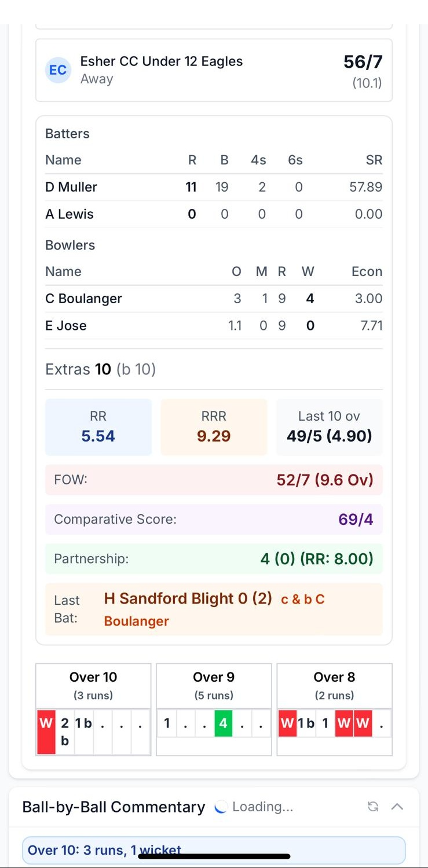Select the red wicket ball in Over 10

[46, 731]
